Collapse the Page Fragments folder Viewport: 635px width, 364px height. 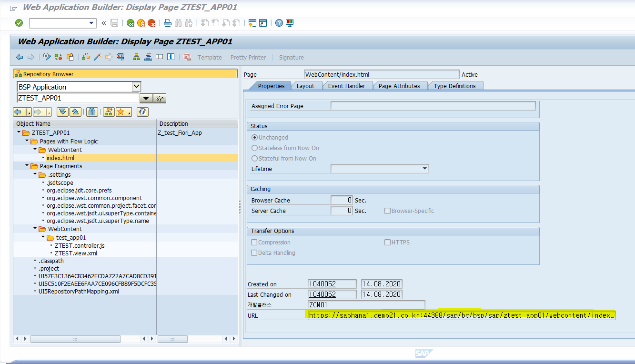[x=27, y=166]
